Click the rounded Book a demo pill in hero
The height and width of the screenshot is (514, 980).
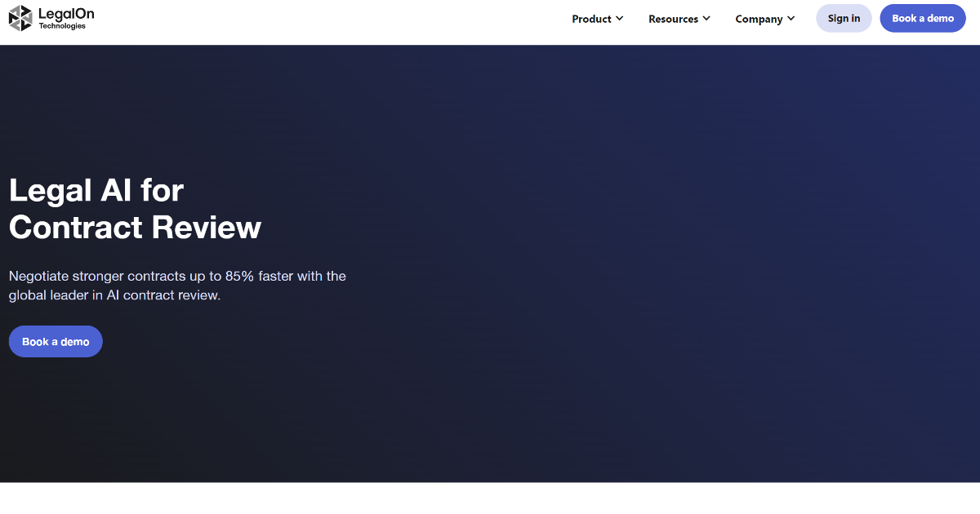(56, 341)
